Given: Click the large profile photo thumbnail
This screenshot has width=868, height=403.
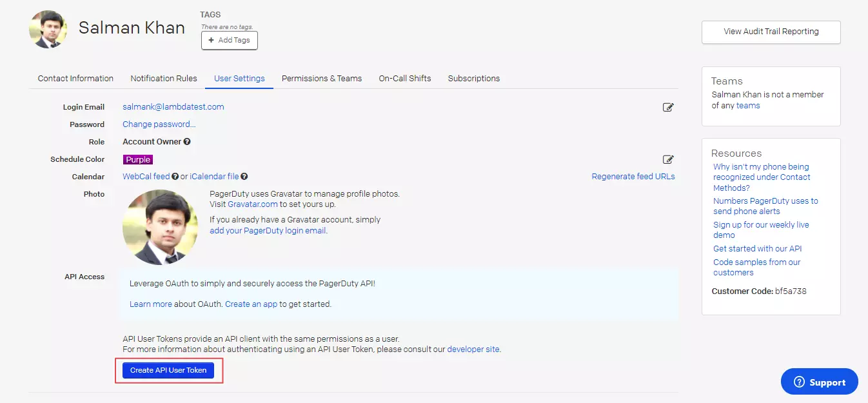Looking at the screenshot, I should 160,227.
